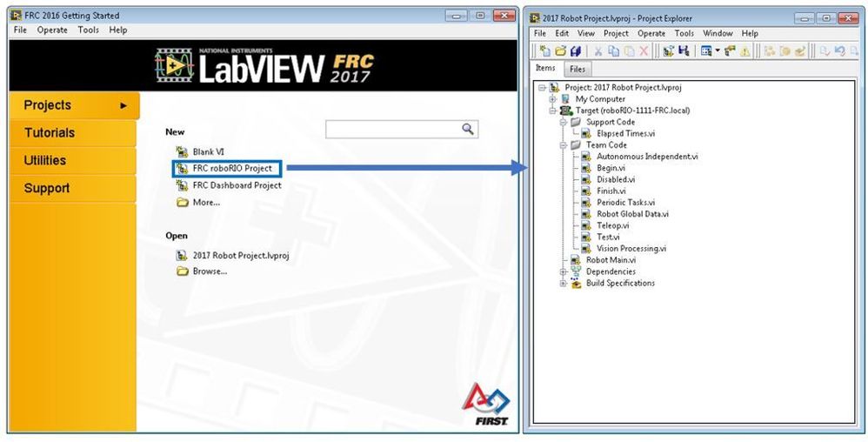Click the FRC roboRIO Project link
This screenshot has width=868, height=442.
pyautogui.click(x=232, y=168)
